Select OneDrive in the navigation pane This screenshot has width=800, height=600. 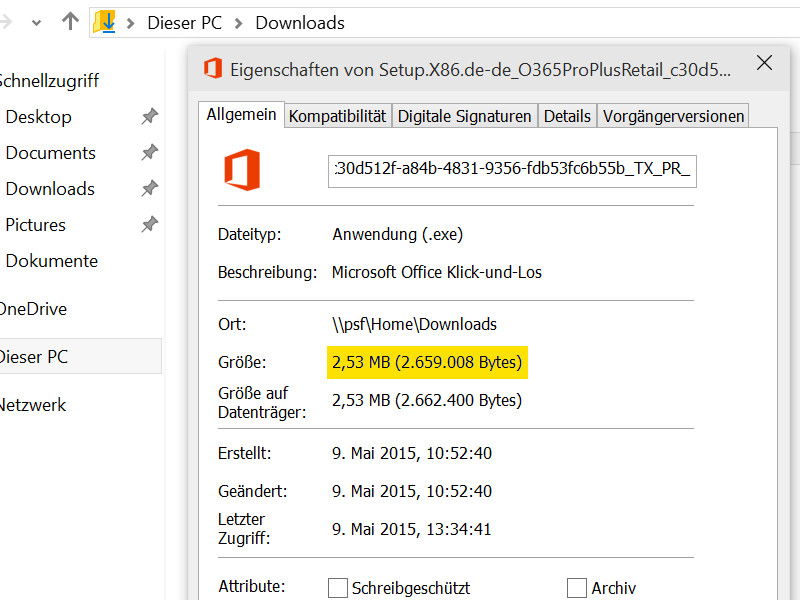[x=33, y=309]
